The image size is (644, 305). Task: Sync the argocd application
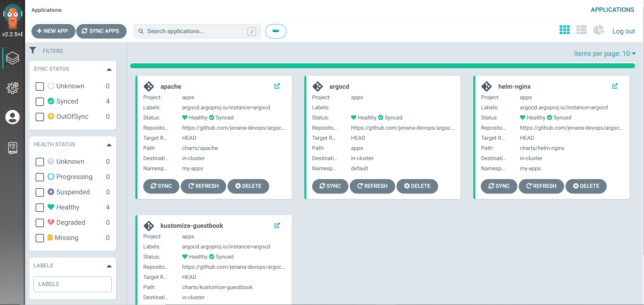[x=330, y=186]
